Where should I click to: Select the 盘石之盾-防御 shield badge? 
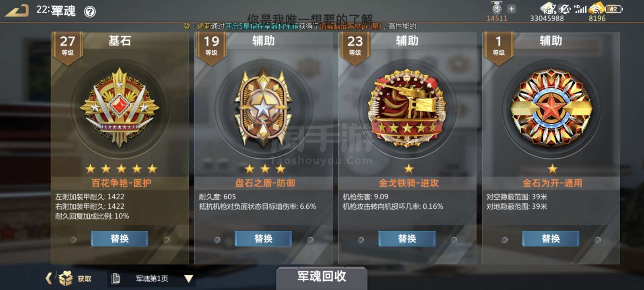click(263, 109)
